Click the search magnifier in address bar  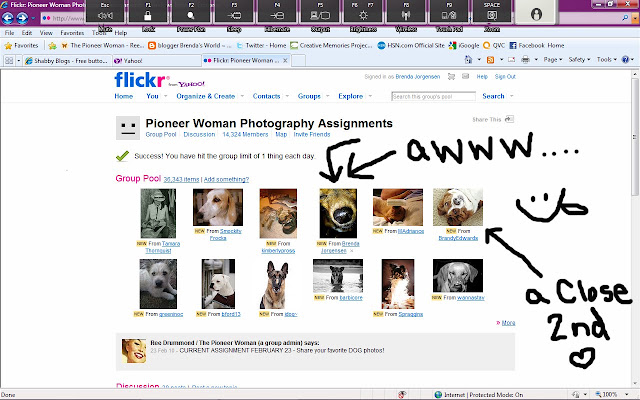(625, 18)
